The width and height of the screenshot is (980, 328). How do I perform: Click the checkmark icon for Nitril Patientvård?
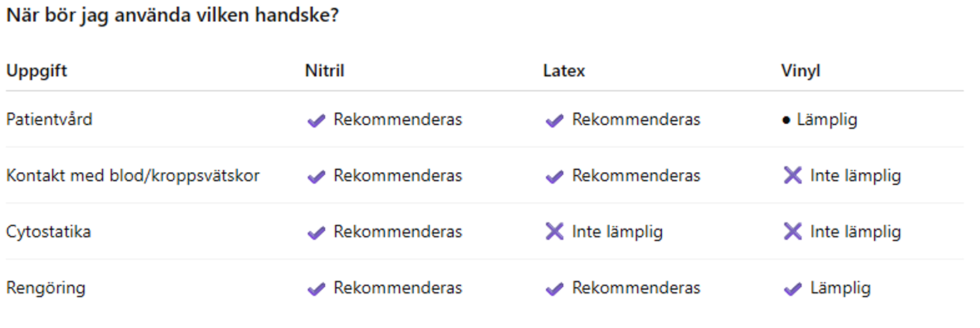coord(316,121)
